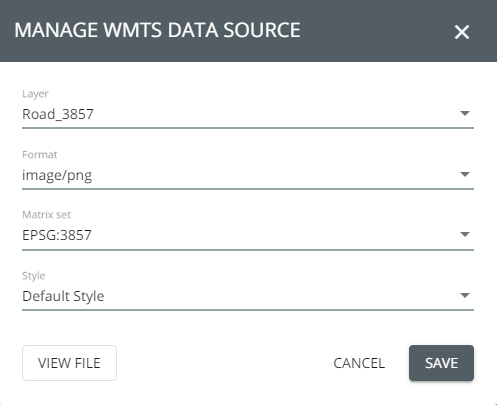Screen dimensions: 497x405
Task: Click the Matrix set field label
Action: (46, 215)
